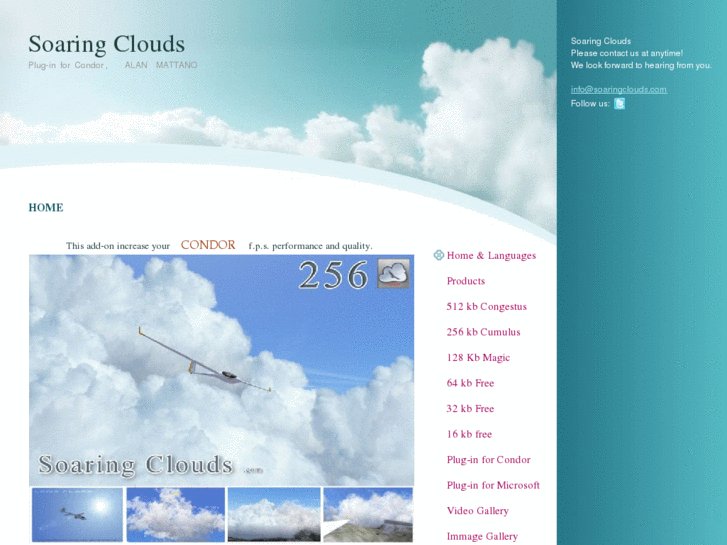This screenshot has height=545, width=727.
Task: Click the Soaring Clouds site title
Action: pyautogui.click(x=107, y=44)
